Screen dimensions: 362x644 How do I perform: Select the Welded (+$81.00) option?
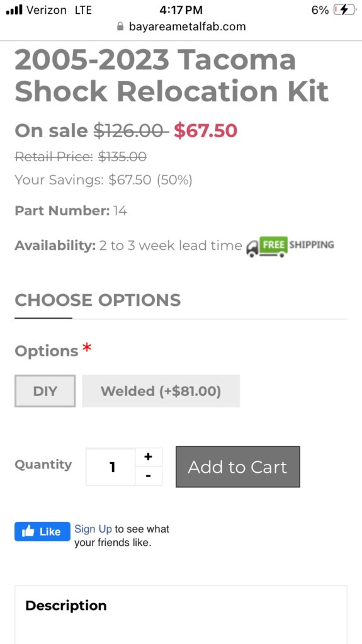coord(161,391)
